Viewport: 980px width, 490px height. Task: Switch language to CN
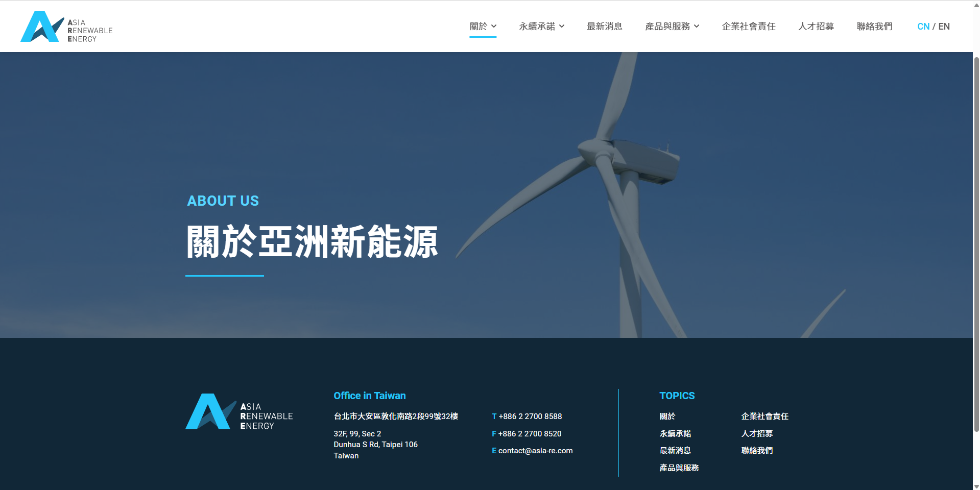coord(923,27)
